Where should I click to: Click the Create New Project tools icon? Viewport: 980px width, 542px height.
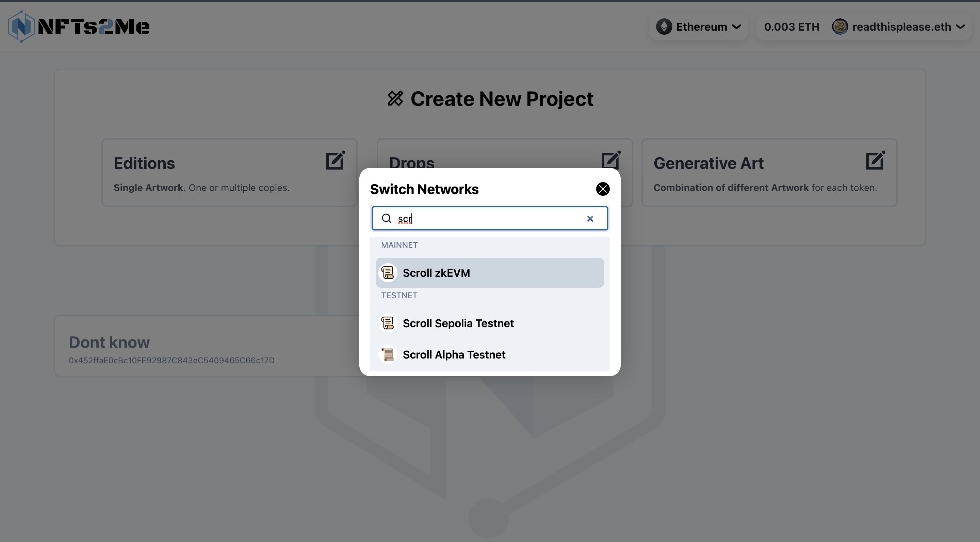[x=395, y=99]
